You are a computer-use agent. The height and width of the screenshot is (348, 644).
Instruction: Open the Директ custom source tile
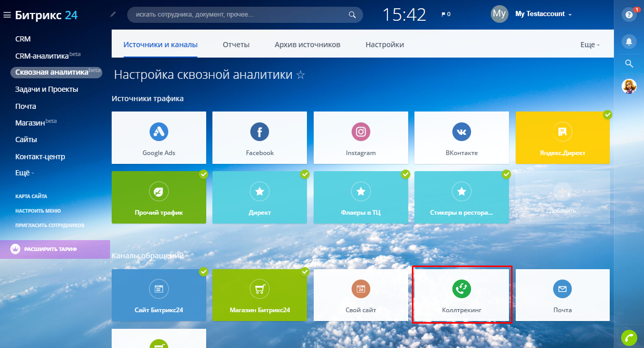tap(260, 198)
